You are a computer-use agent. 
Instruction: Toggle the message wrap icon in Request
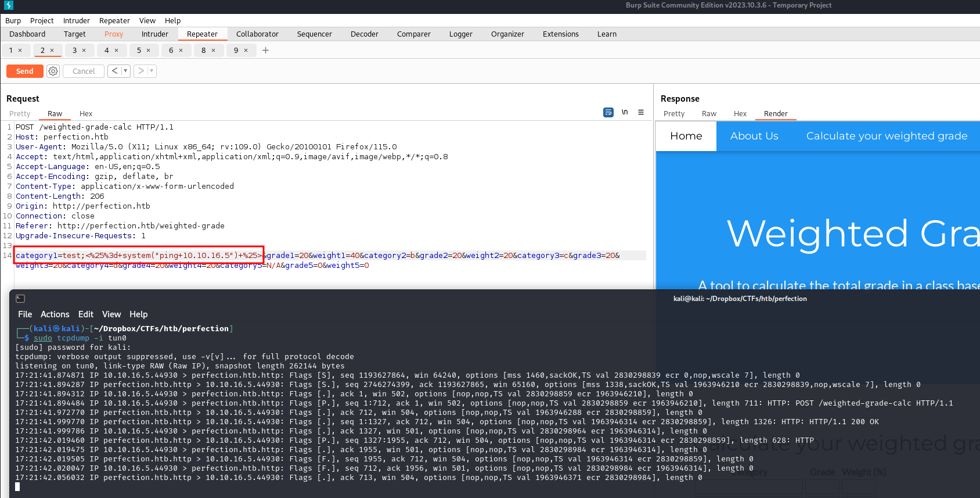(608, 112)
